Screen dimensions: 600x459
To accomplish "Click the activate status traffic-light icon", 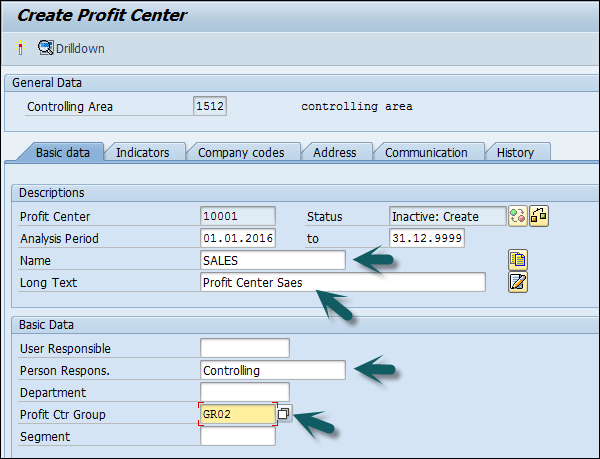I will pyautogui.click(x=518, y=216).
